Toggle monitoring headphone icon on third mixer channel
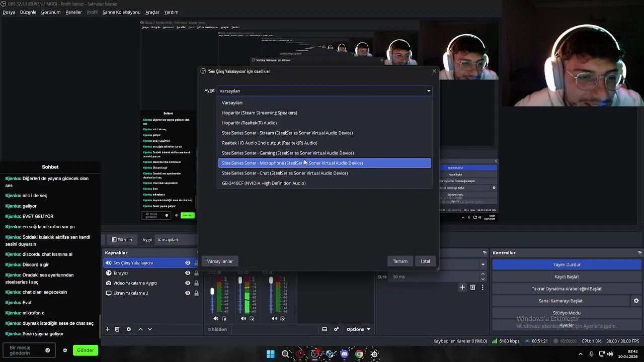Viewport: 644px width, 362px height. pyautogui.click(x=282, y=318)
